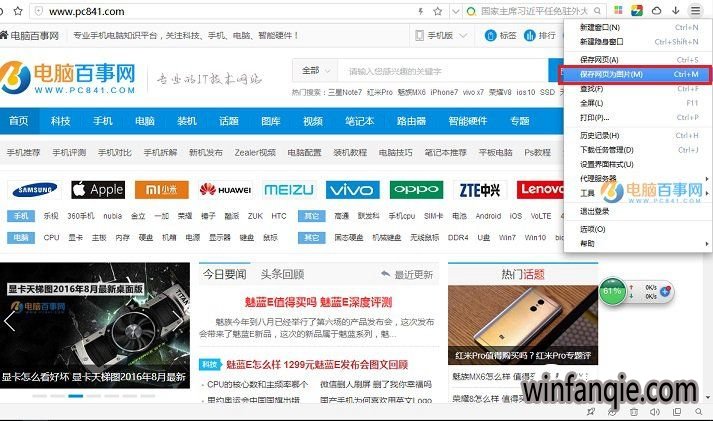Click the green 61% memory ball
This screenshot has width=713, height=421.
613,291
